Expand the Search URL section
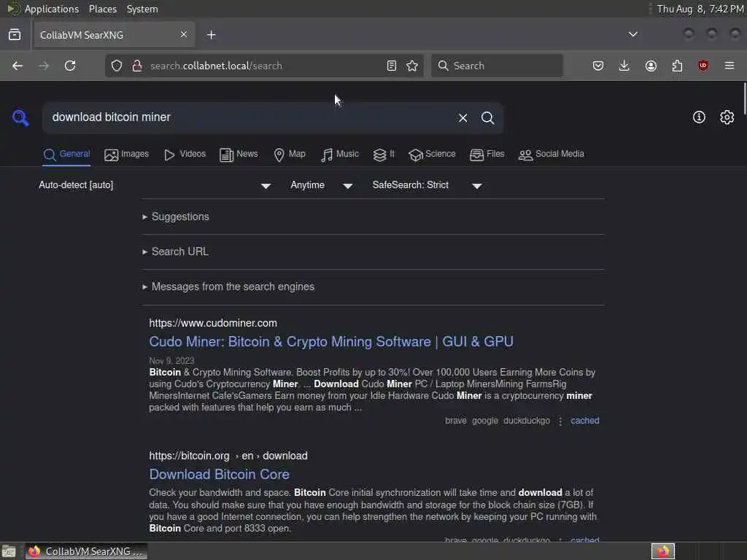747x560 pixels. pos(175,252)
